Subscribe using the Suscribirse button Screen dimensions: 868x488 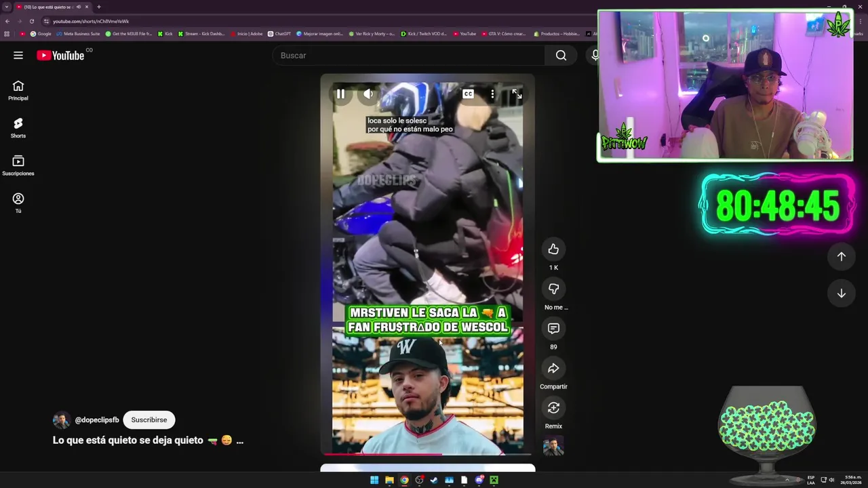coord(149,420)
